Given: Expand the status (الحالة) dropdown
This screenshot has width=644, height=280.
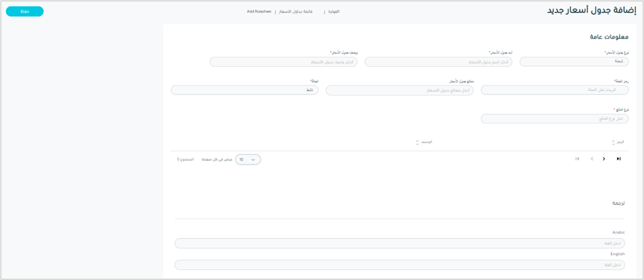Looking at the screenshot, I should pos(245,90).
